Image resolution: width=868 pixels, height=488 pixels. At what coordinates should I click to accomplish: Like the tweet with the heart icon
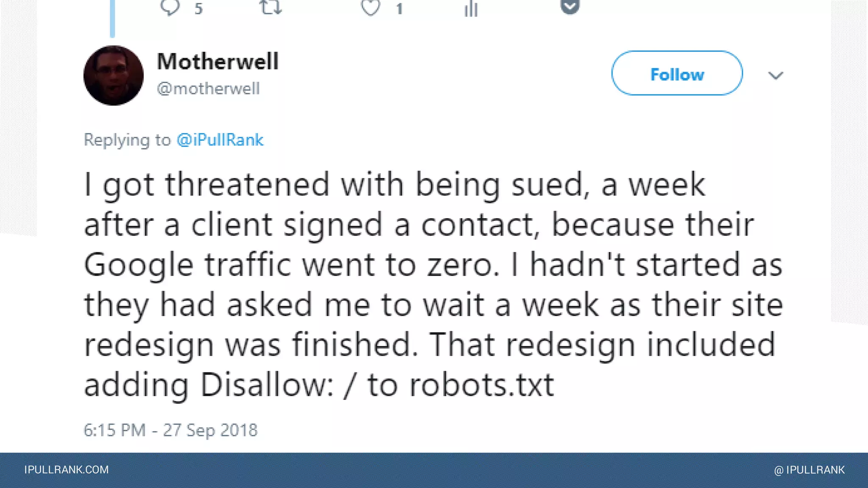(x=370, y=8)
